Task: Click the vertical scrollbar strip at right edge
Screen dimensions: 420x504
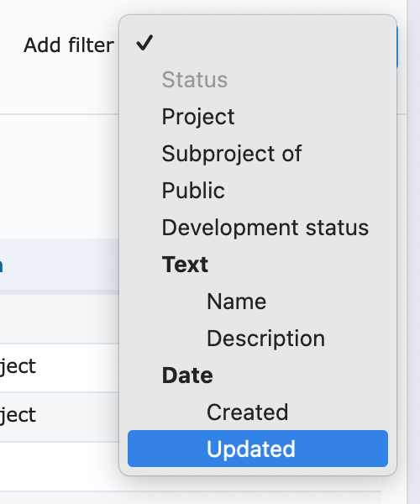Action: tap(413, 252)
